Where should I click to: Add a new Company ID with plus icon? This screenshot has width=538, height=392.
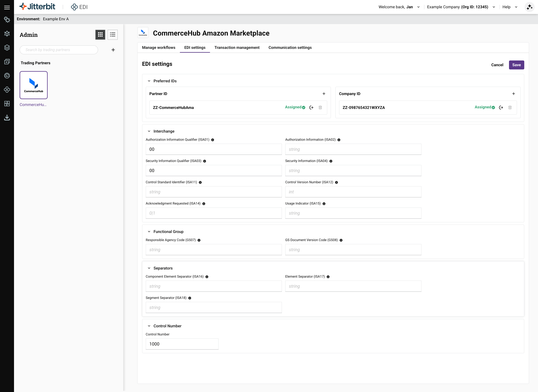coord(513,94)
